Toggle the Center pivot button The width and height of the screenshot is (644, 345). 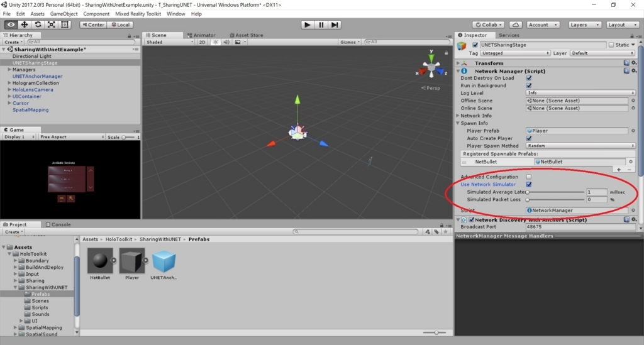coord(93,25)
